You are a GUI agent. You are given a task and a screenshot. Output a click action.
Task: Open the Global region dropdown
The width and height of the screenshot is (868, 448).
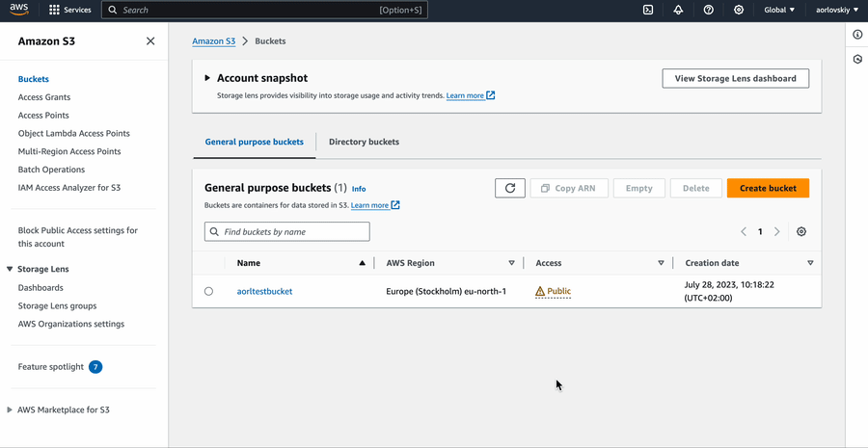pos(779,10)
